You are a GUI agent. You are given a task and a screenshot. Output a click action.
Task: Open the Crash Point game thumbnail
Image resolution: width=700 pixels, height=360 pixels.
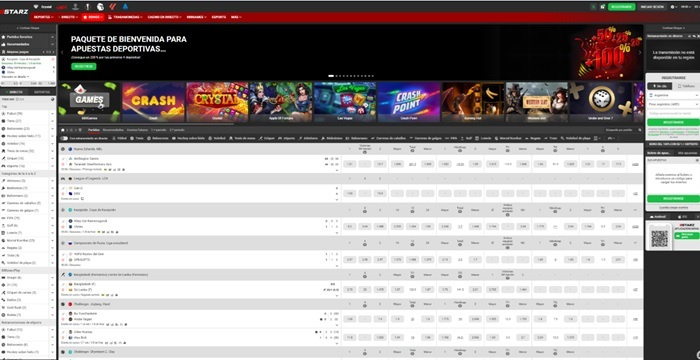408,102
